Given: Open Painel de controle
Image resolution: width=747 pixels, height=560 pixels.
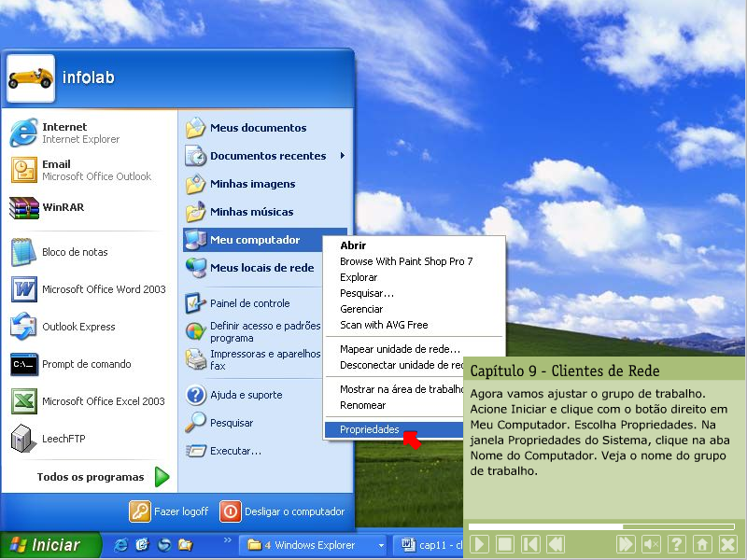Looking at the screenshot, I should click(248, 303).
